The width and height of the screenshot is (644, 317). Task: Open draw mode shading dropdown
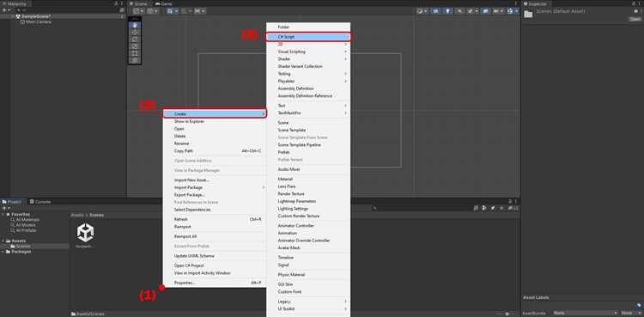point(422,11)
